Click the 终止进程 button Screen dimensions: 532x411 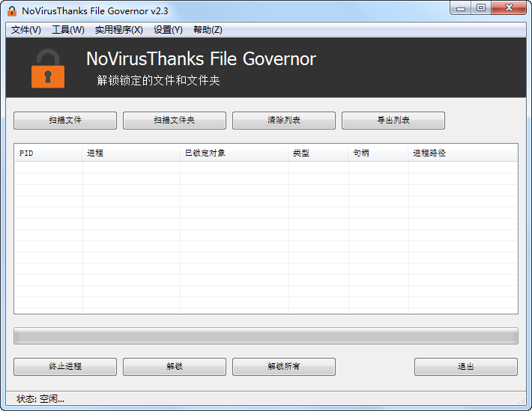[65, 367]
